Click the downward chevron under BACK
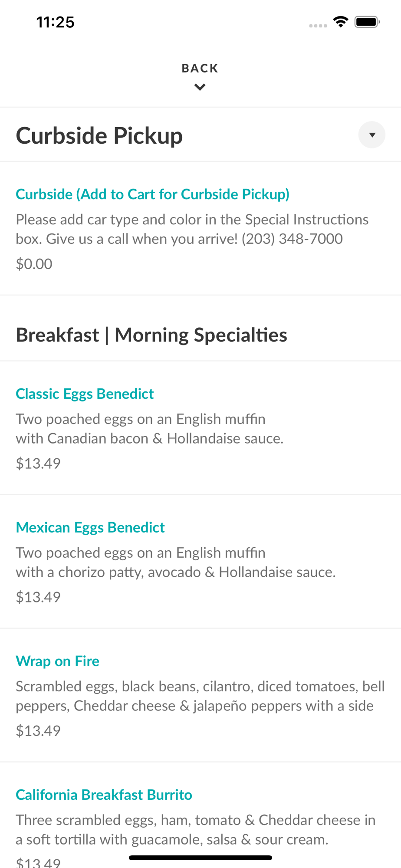The height and width of the screenshot is (868, 401). 200,87
